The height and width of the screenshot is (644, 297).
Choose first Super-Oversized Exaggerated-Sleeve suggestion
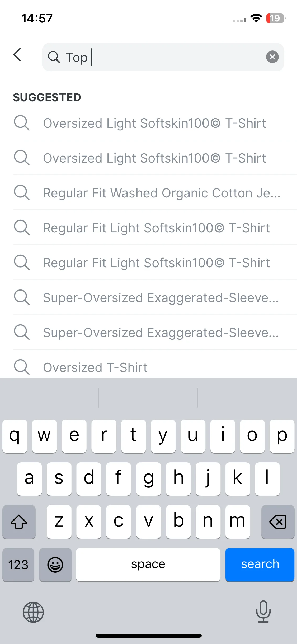[x=155, y=297]
